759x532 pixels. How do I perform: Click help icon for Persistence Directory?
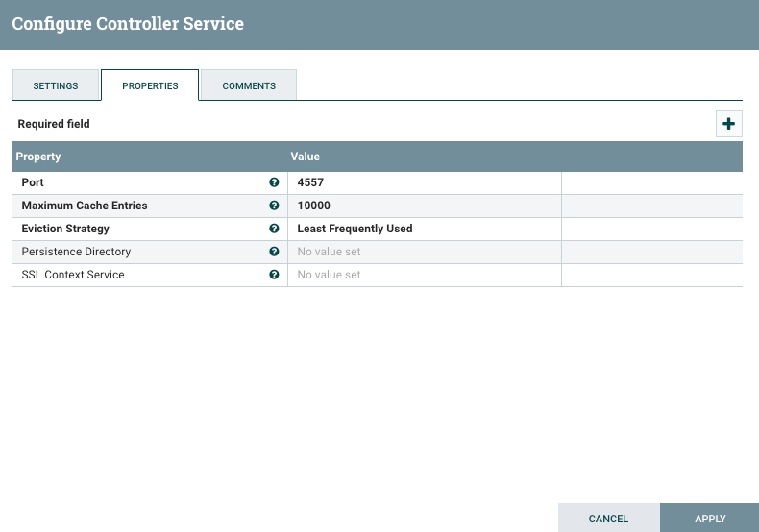click(274, 252)
